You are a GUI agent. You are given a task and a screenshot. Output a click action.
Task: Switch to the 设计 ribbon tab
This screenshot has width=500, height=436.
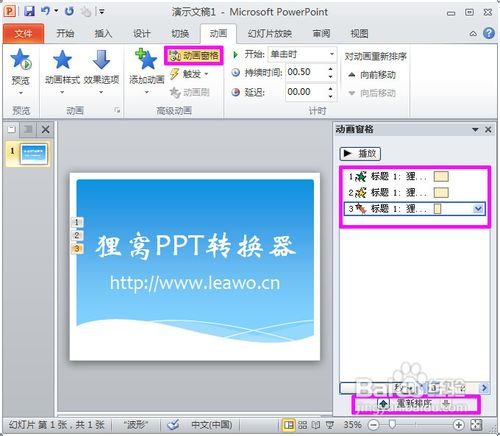[141, 33]
